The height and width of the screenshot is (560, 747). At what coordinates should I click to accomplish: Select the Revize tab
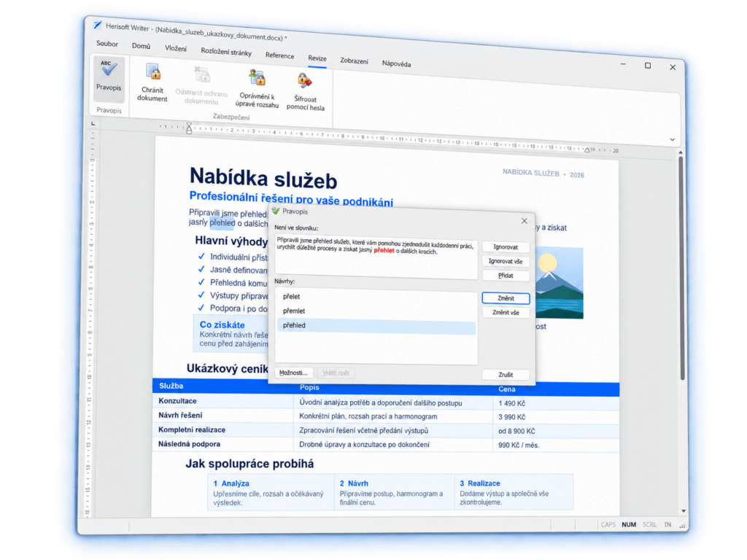[x=317, y=58]
